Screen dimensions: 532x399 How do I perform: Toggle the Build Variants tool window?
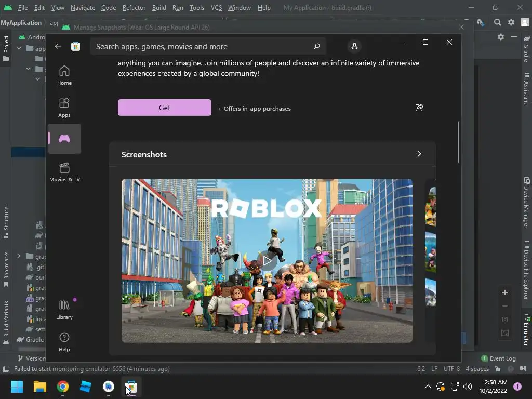click(x=6, y=323)
